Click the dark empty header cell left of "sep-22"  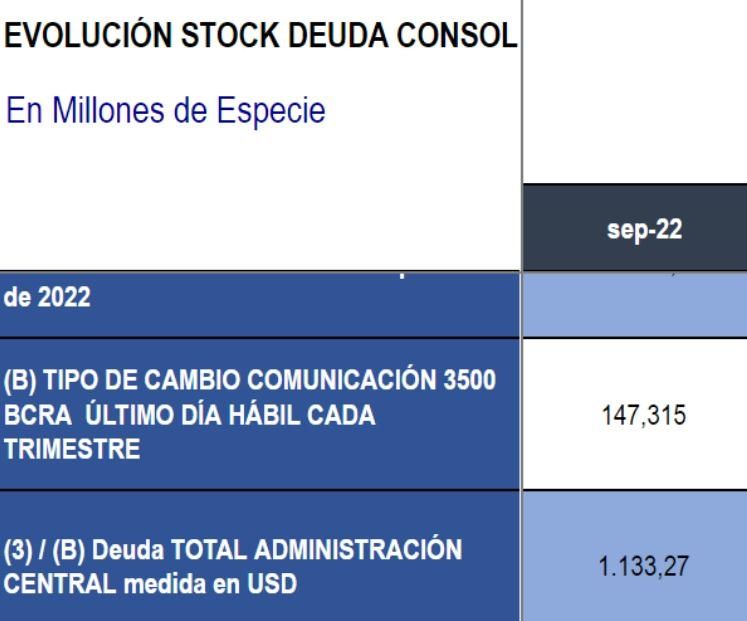coord(260,228)
